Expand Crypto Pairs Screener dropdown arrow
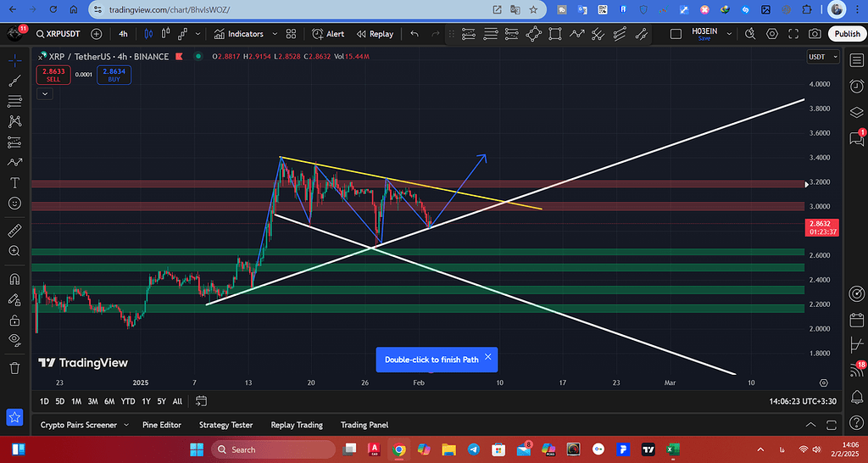 [x=126, y=425]
